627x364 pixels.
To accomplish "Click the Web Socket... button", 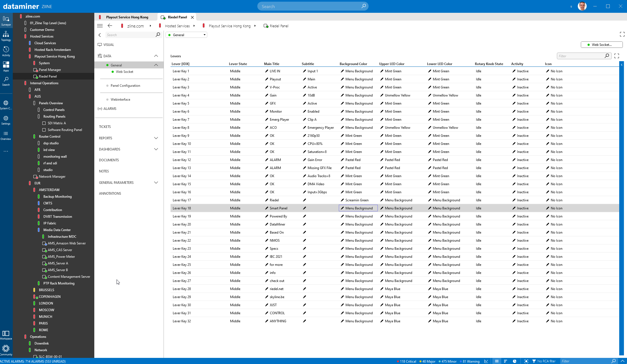I will [601, 44].
